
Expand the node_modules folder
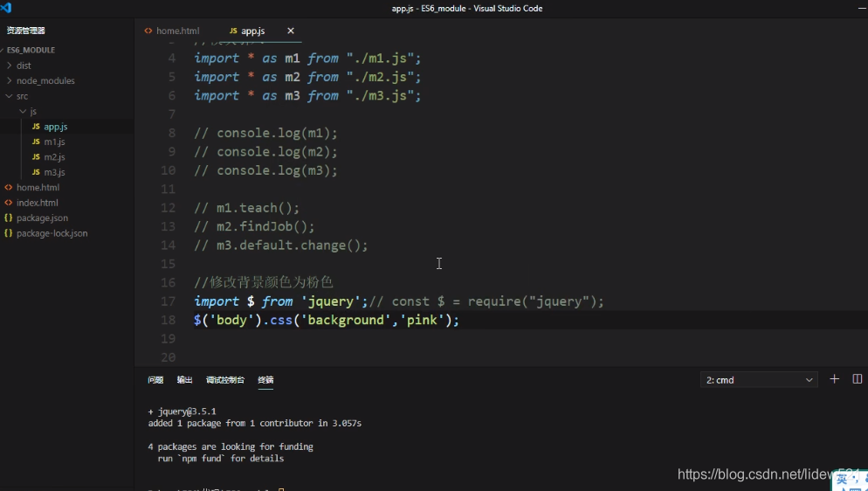[x=45, y=81]
